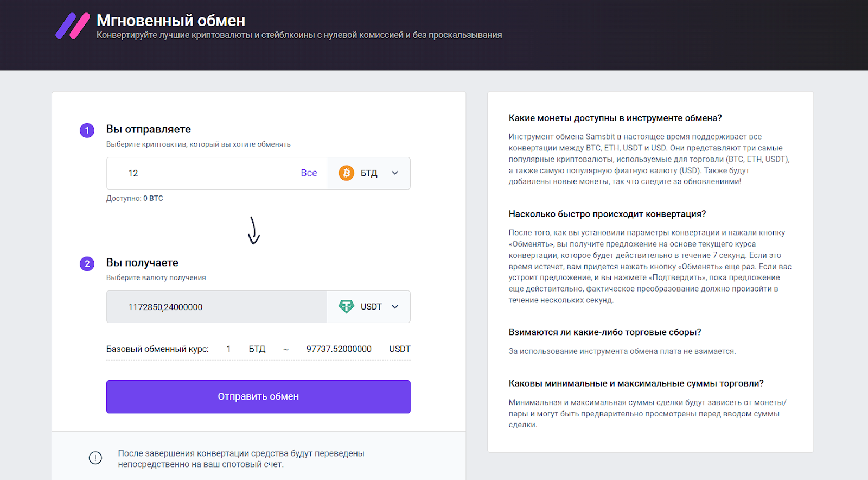Click the Samsbit double-slash logo
Viewport: 868px width, 480px height.
click(x=73, y=26)
